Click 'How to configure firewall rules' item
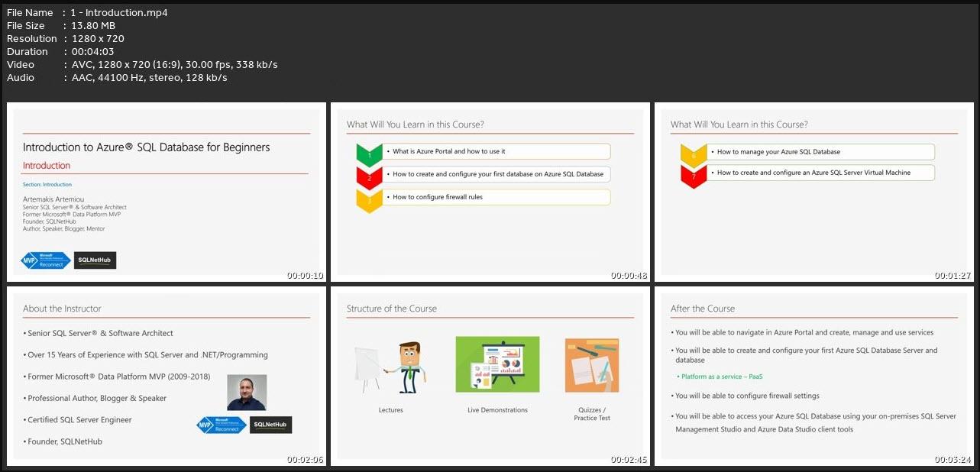 click(438, 197)
